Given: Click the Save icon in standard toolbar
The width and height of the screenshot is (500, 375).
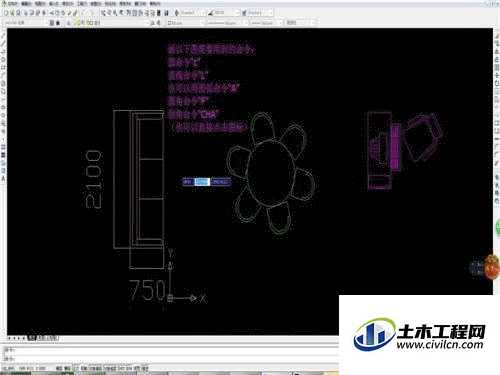Looking at the screenshot, I should [x=18, y=13].
